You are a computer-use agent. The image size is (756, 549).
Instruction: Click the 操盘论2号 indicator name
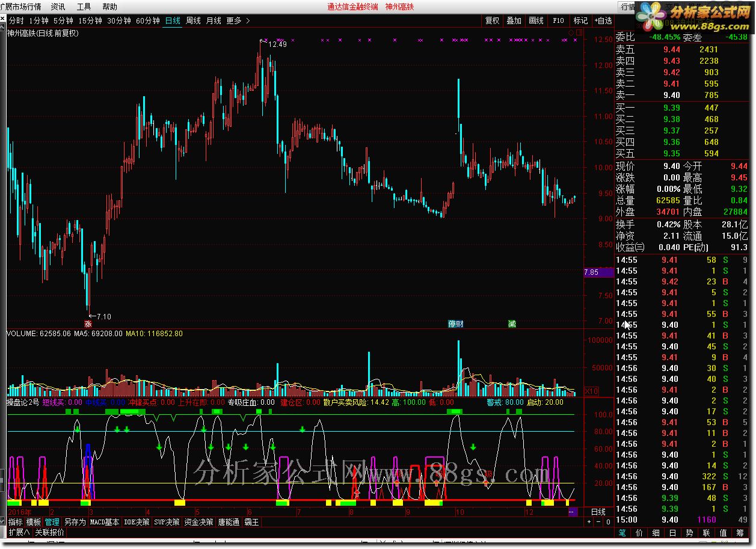[23, 402]
